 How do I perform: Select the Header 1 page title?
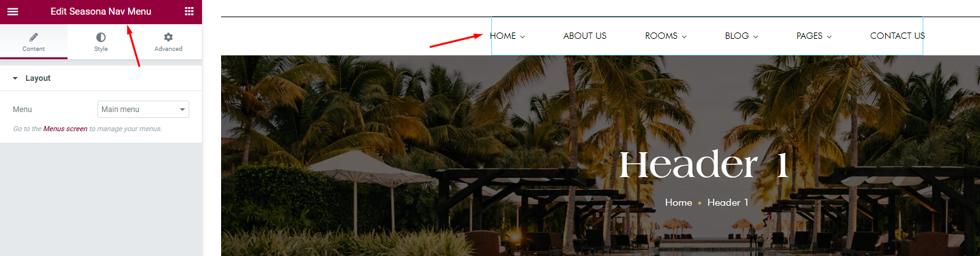[704, 166]
